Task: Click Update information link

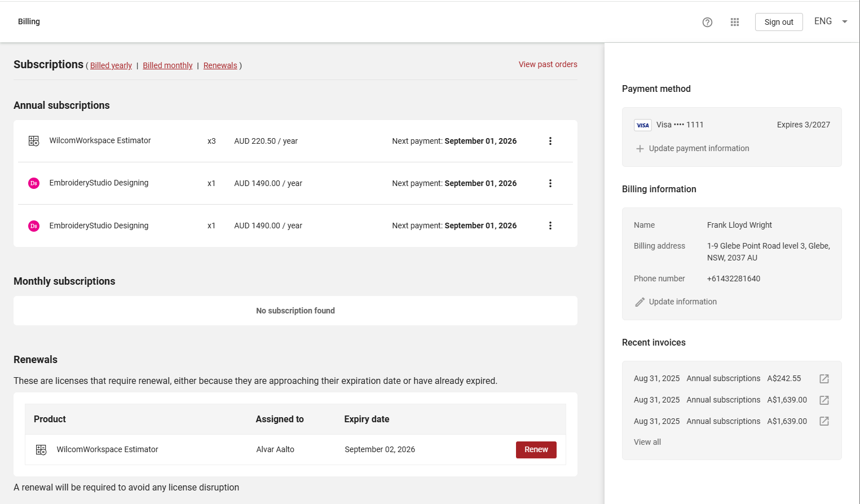Action: (x=683, y=302)
